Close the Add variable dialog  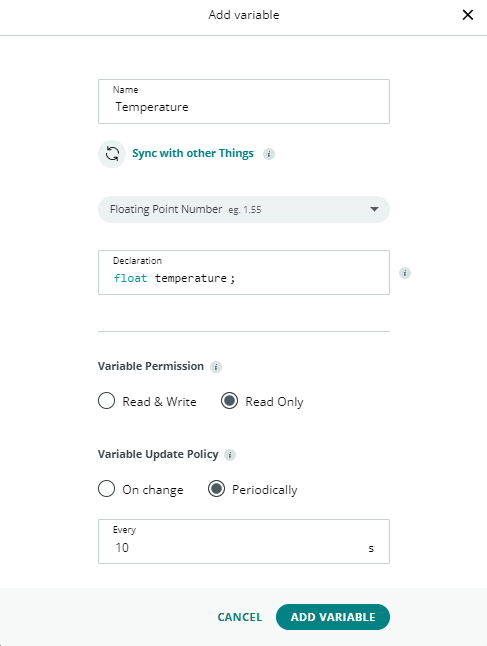[x=468, y=15]
